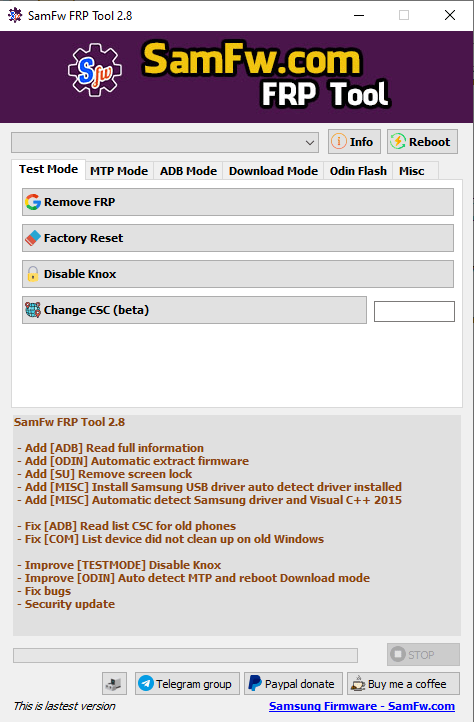The height and width of the screenshot is (722, 474).
Task: Click 'Improve [ODIN] Auto detect MTP' line
Action: 193,578
